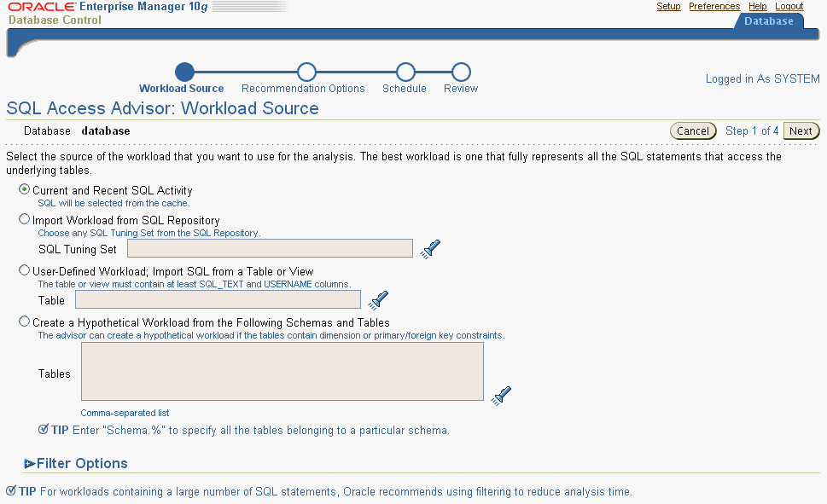
Task: Click the Next button
Action: (x=801, y=130)
